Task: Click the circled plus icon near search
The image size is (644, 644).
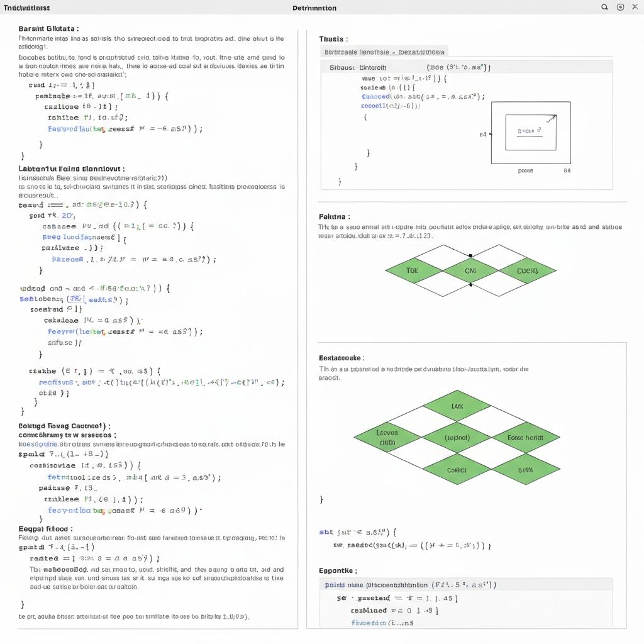Action: (619, 7)
